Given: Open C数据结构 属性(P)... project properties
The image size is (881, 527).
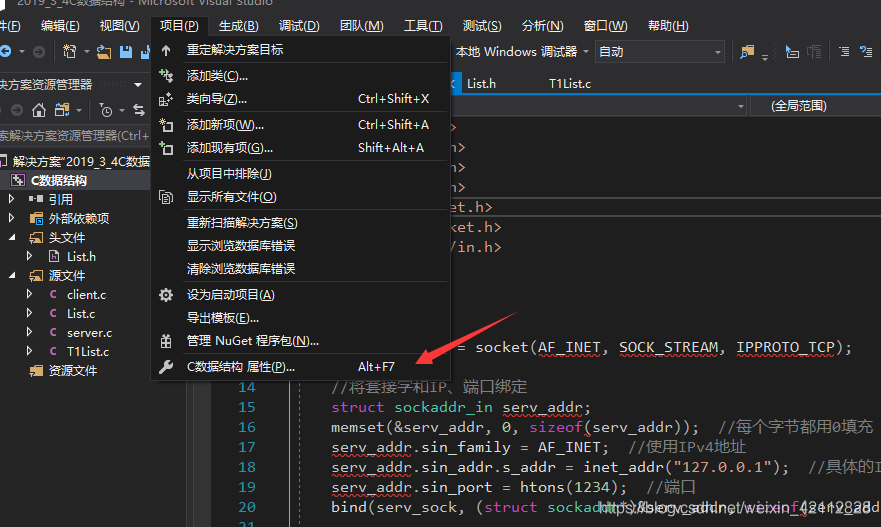Looking at the screenshot, I should click(301, 366).
